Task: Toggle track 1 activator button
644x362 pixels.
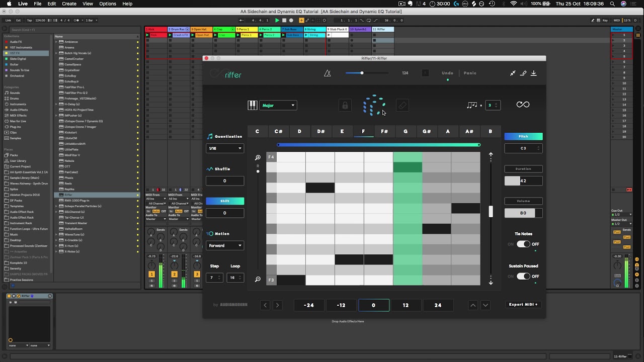Action: [151, 274]
